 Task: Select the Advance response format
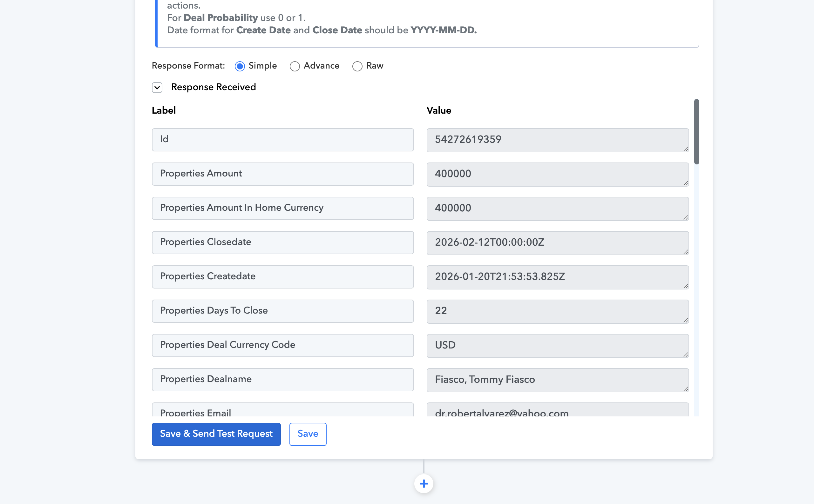(295, 67)
